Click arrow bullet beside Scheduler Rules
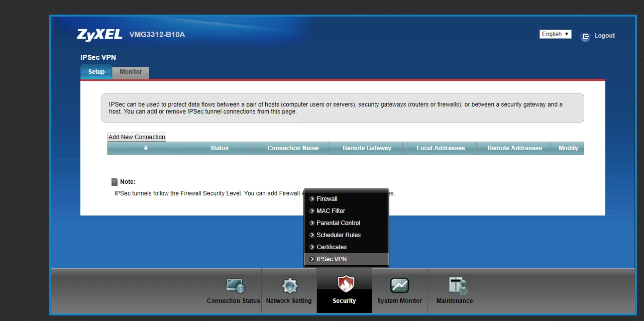This screenshot has width=644, height=321. (312, 235)
